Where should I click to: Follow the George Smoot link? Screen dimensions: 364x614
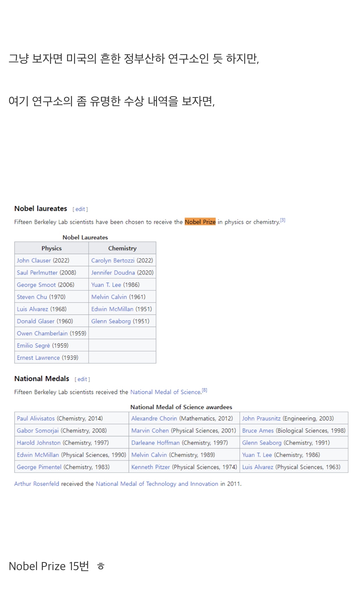[36, 285]
